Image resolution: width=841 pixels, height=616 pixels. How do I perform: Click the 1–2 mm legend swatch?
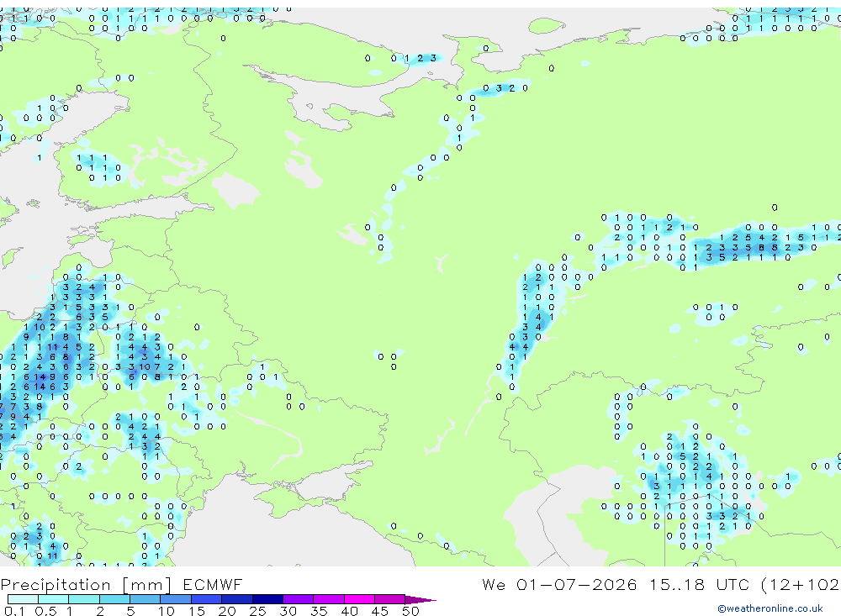(84, 599)
